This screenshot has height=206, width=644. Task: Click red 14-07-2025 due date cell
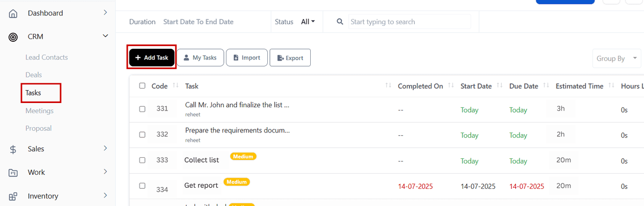coord(526,187)
